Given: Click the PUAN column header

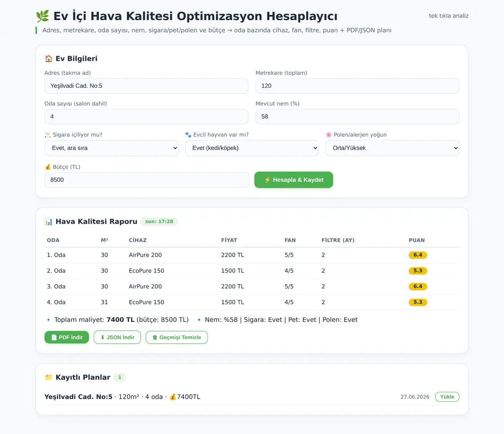Looking at the screenshot, I should [417, 241].
